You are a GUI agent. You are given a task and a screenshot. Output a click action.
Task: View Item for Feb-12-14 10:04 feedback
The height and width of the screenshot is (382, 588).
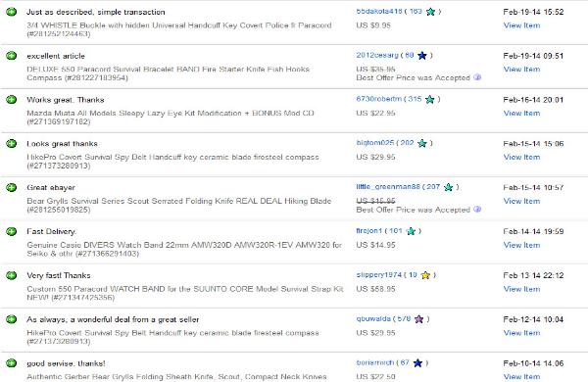pos(521,332)
